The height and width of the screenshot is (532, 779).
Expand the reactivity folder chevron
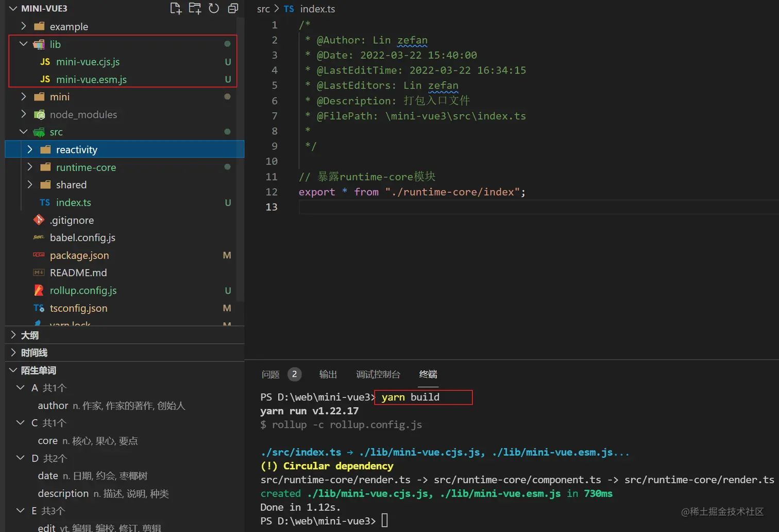(29, 149)
